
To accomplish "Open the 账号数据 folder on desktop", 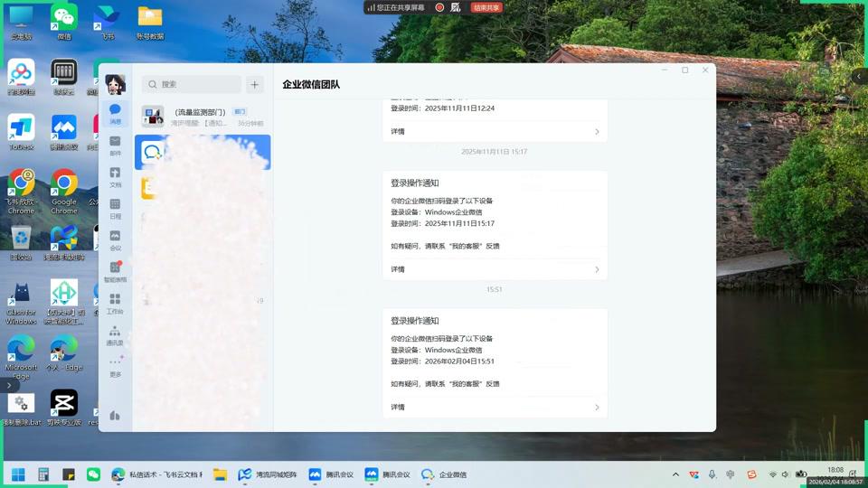I will (x=150, y=23).
